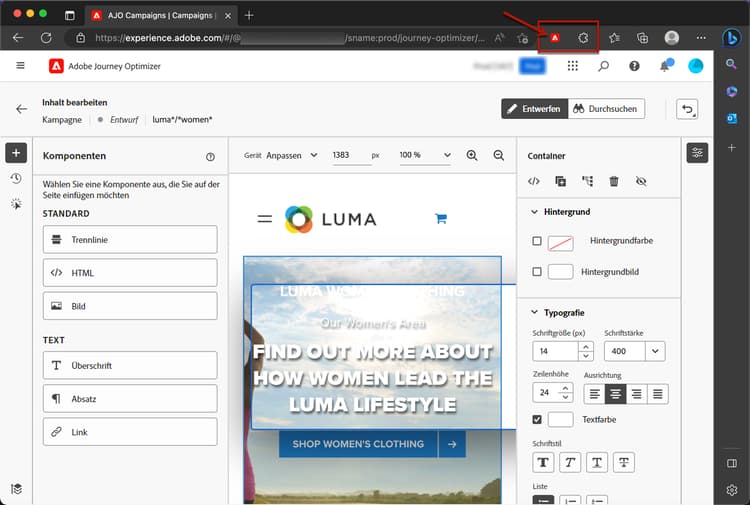Toggle the container hide visibility icon
The image size is (750, 505).
tap(641, 181)
